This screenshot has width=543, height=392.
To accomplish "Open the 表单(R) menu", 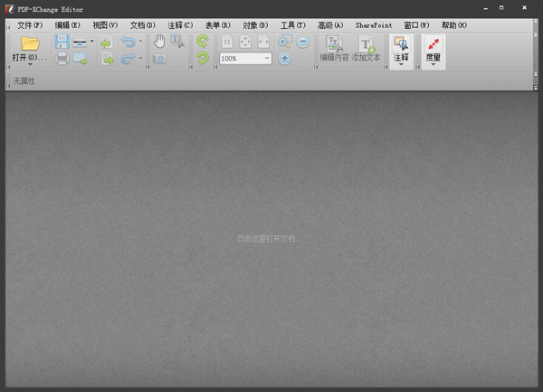I will pyautogui.click(x=217, y=25).
